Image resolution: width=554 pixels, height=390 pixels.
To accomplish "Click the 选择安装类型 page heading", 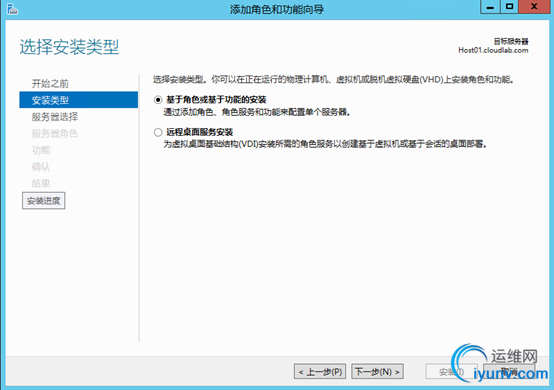I will pyautogui.click(x=69, y=47).
